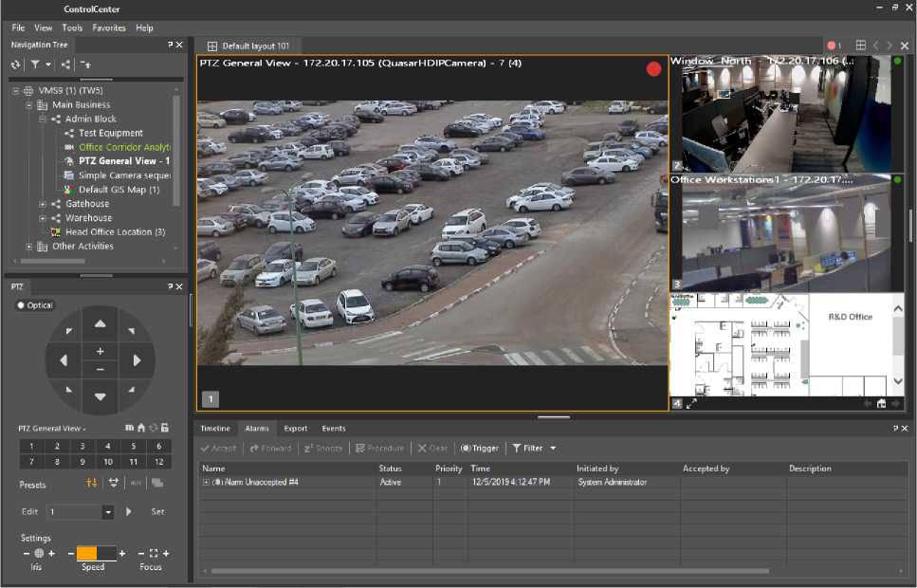Switch to the Timeline tab
This screenshot has width=917, height=588.
pyautogui.click(x=215, y=429)
